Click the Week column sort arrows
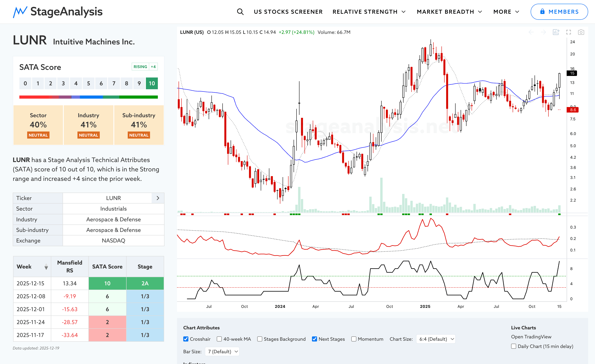Viewport: 595px width, 364px height. (46, 267)
